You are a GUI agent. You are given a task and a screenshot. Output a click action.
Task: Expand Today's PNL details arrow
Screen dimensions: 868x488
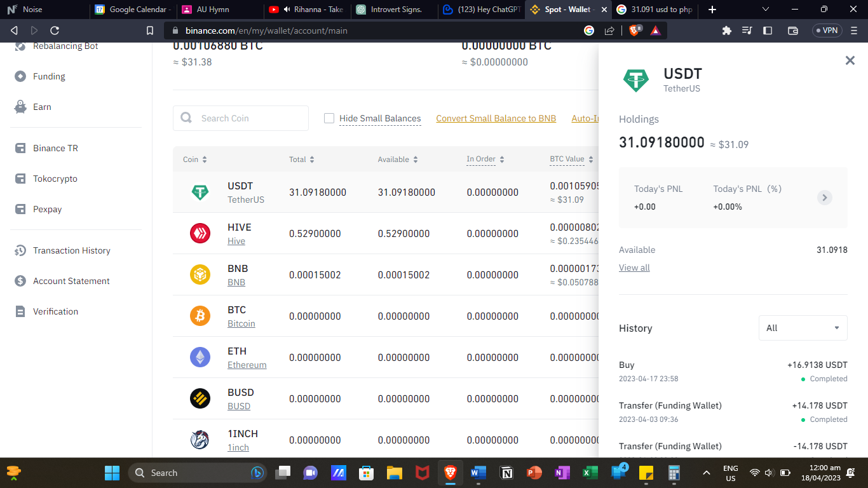pos(824,198)
